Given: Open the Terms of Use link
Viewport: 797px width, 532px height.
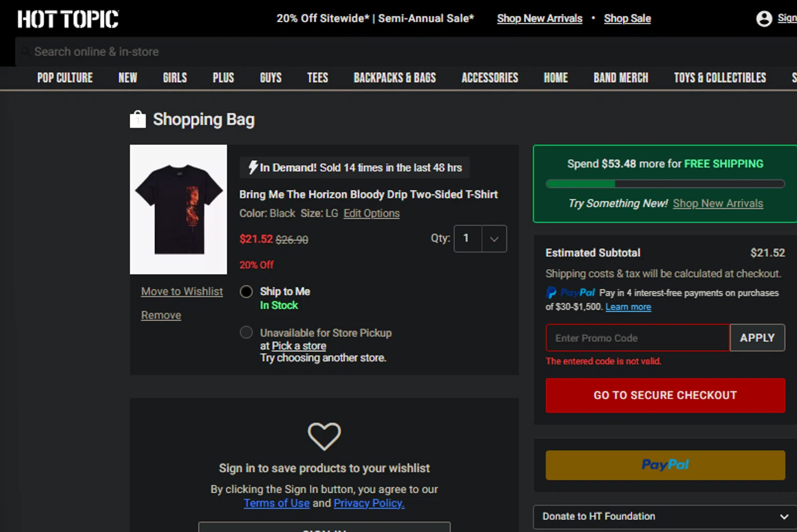Looking at the screenshot, I should click(276, 503).
